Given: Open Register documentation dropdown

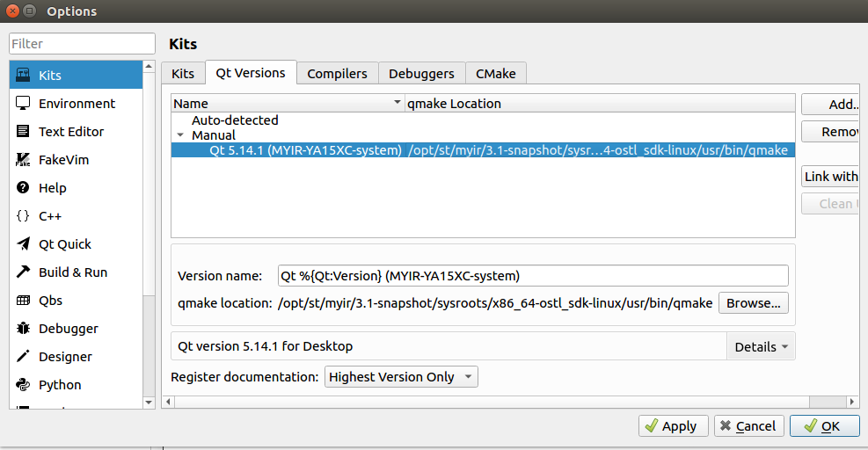Looking at the screenshot, I should pyautogui.click(x=402, y=377).
